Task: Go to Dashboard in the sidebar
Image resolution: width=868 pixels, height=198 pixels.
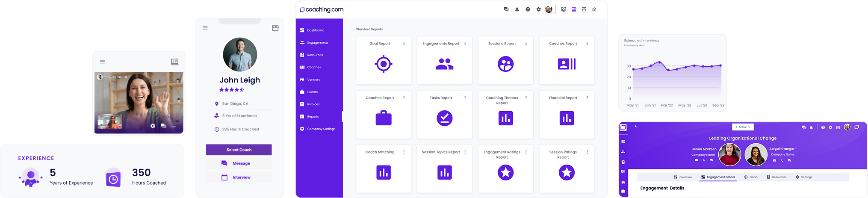Action: [x=316, y=30]
